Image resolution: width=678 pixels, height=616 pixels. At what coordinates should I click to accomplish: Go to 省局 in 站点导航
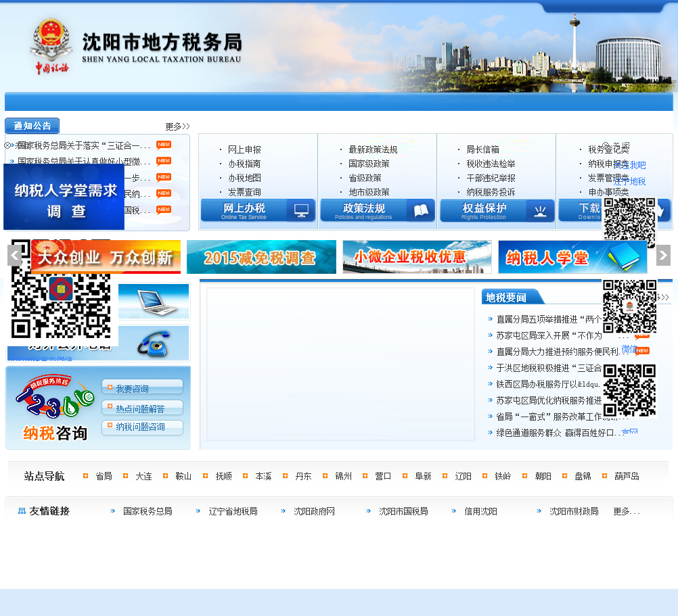pos(104,476)
